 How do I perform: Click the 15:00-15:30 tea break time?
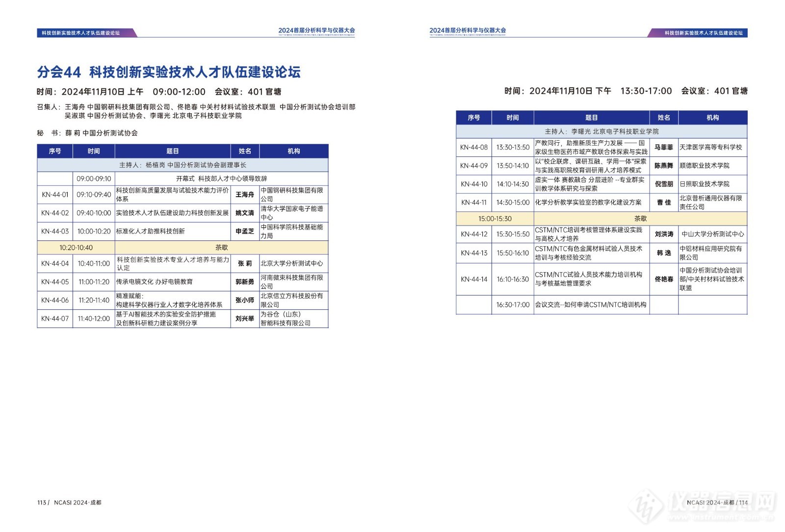point(495,219)
